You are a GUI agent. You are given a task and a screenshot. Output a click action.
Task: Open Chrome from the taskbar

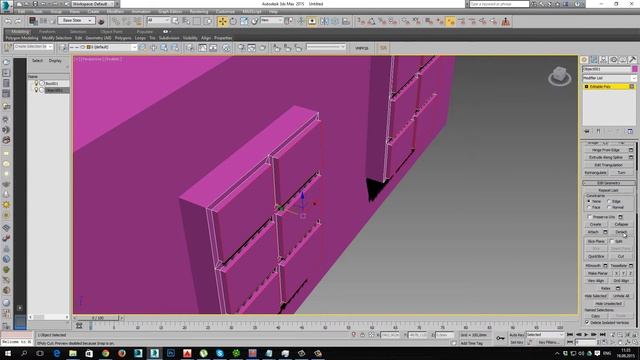105,353
